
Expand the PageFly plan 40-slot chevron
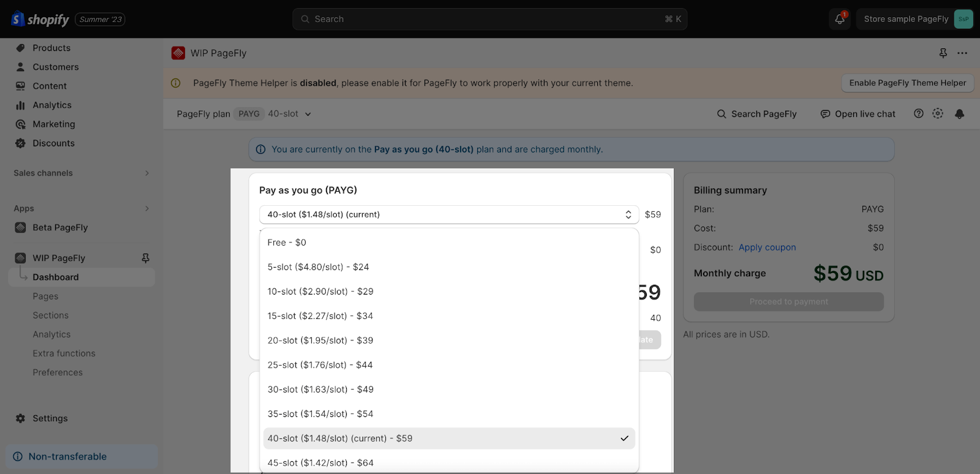(308, 114)
